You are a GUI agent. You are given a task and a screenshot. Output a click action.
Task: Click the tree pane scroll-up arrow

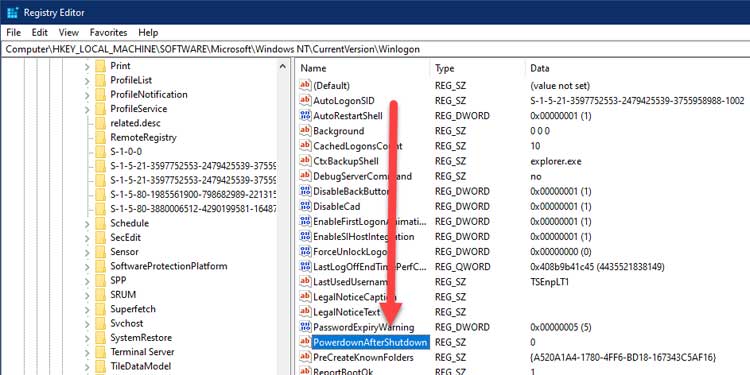point(283,66)
